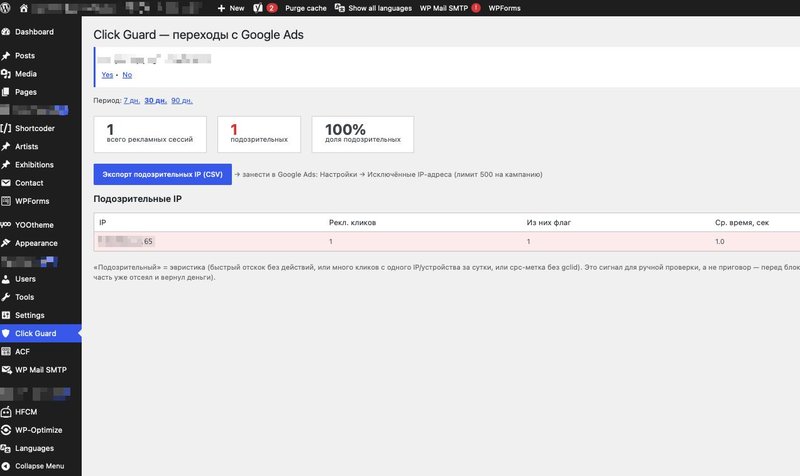Click the WPForms sidebar icon
Screen dimensions: 800x476
(x=6, y=201)
